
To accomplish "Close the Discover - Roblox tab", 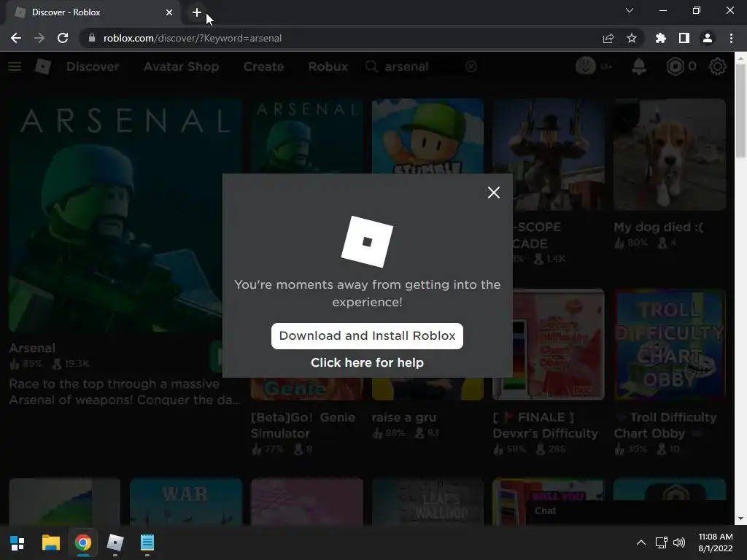I will pos(169,12).
